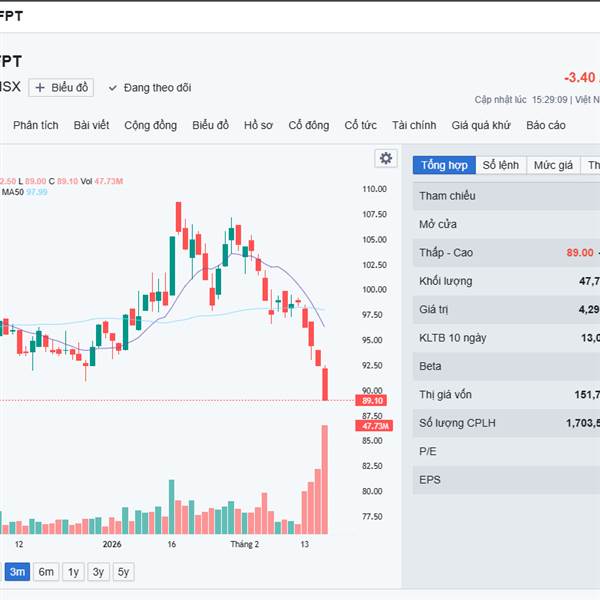Click the tallest red volume bar

pyautogui.click(x=325, y=480)
